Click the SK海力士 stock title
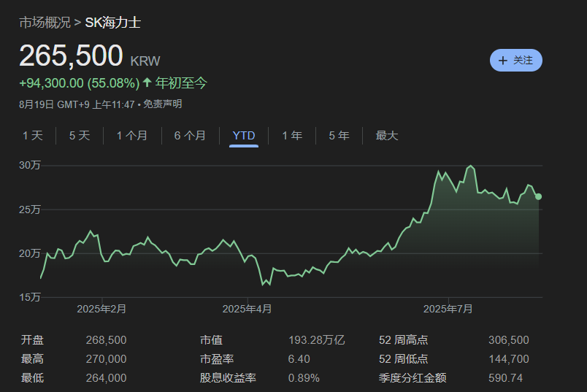Viewport: 587px width, 392px height. pos(113,23)
